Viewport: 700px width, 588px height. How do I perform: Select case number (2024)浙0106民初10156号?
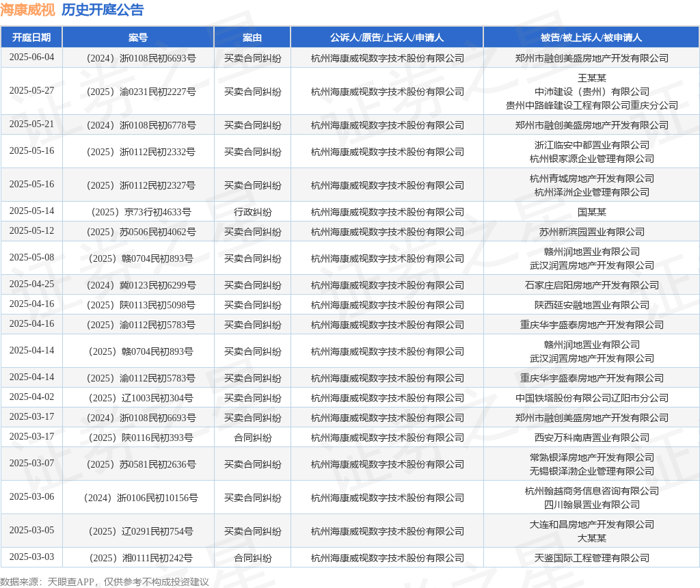click(141, 498)
